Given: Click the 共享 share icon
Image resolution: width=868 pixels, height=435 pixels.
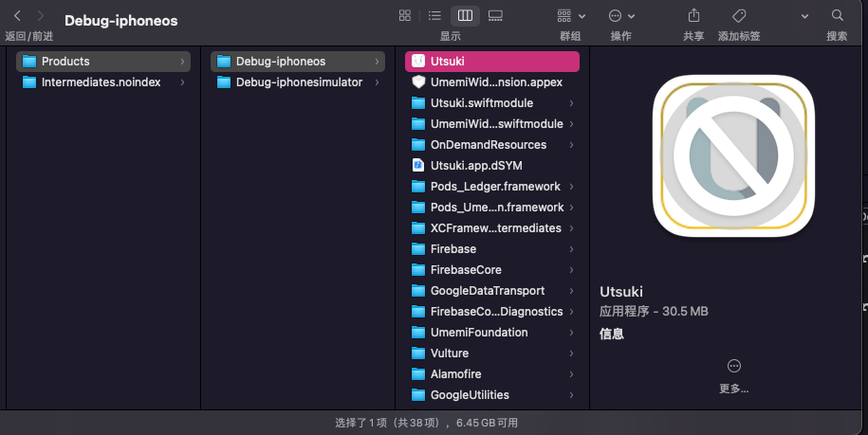Looking at the screenshot, I should 693,15.
